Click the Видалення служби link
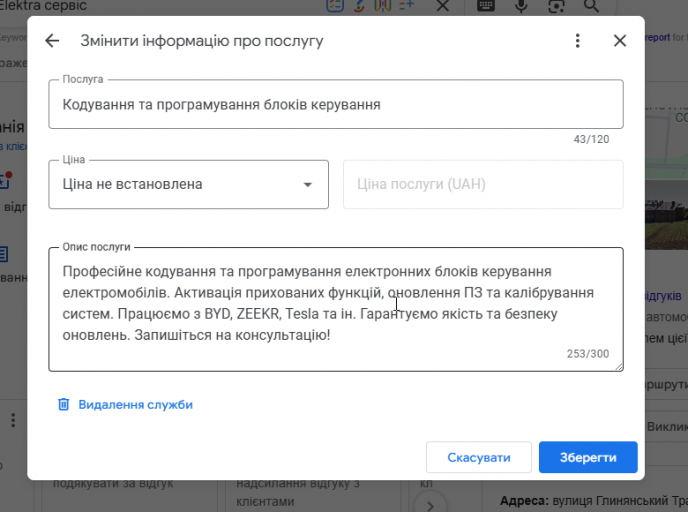The image size is (688, 512). (x=136, y=405)
